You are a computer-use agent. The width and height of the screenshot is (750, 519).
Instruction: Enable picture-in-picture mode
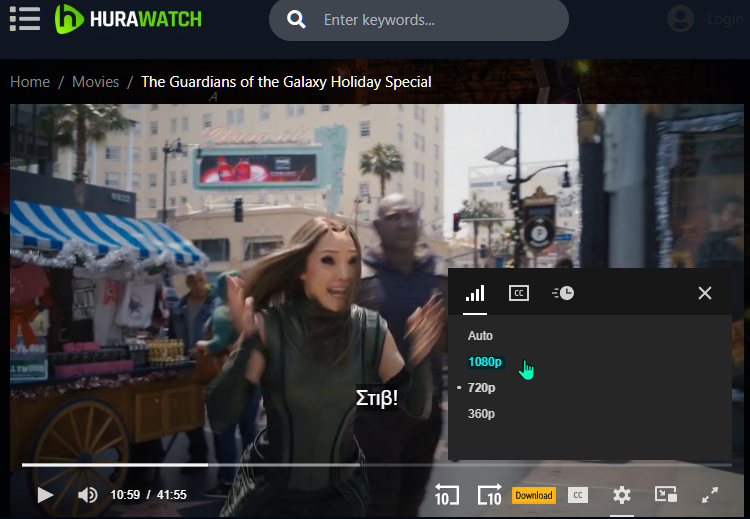click(666, 494)
